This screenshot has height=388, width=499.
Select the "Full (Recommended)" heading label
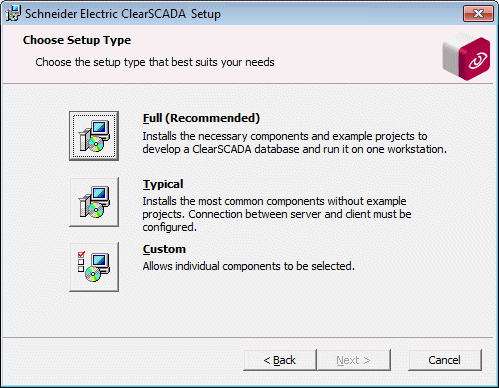(x=201, y=118)
